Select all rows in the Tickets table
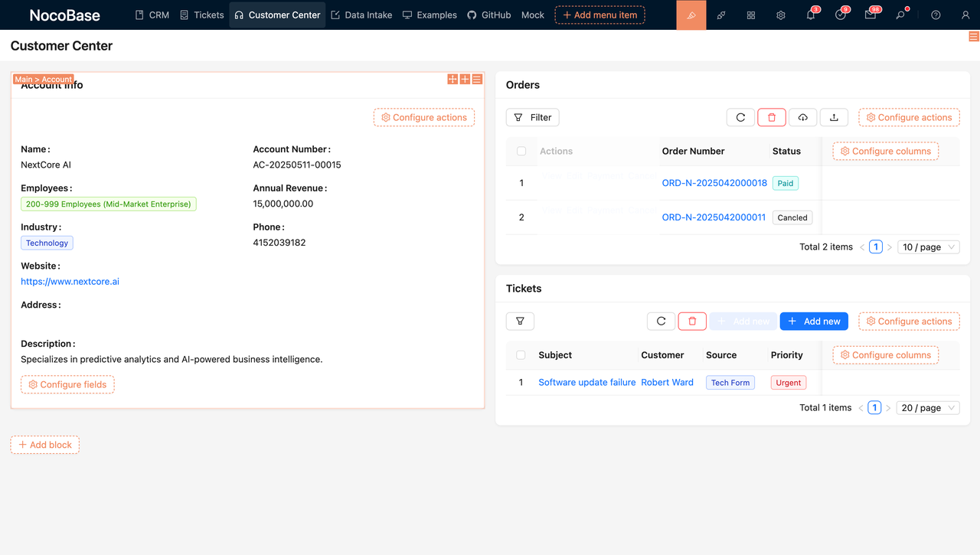The width and height of the screenshot is (980, 555). pyautogui.click(x=521, y=354)
